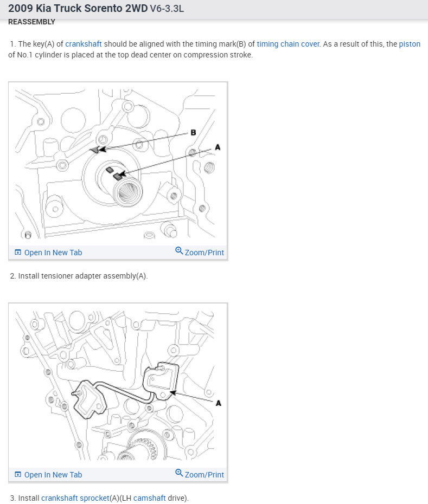Click magnifier icon beneath tensioner adapter diagram
The width and height of the screenshot is (428, 504).
(179, 473)
